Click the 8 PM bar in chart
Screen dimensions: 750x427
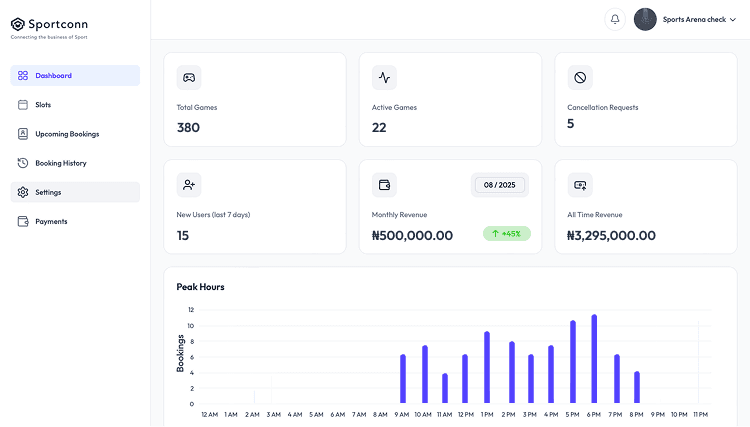pos(637,387)
